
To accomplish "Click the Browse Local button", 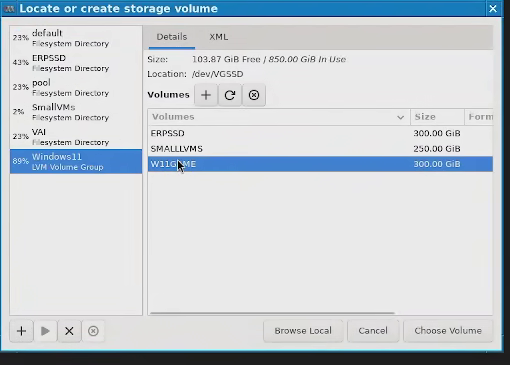I will (x=303, y=331).
